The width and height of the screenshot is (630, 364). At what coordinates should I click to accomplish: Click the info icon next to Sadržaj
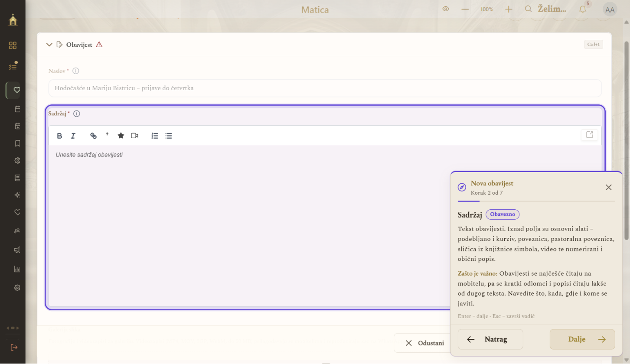click(x=77, y=114)
